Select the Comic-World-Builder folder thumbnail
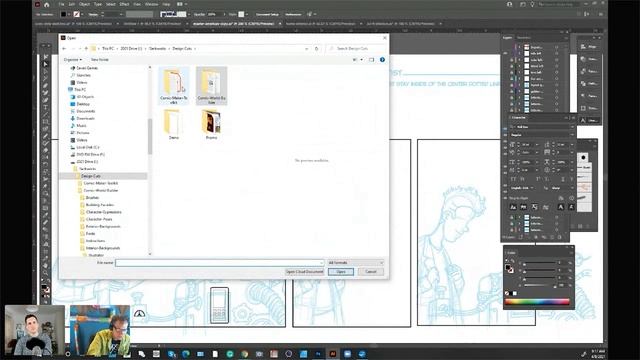This screenshot has height=360, width=640. 211,86
